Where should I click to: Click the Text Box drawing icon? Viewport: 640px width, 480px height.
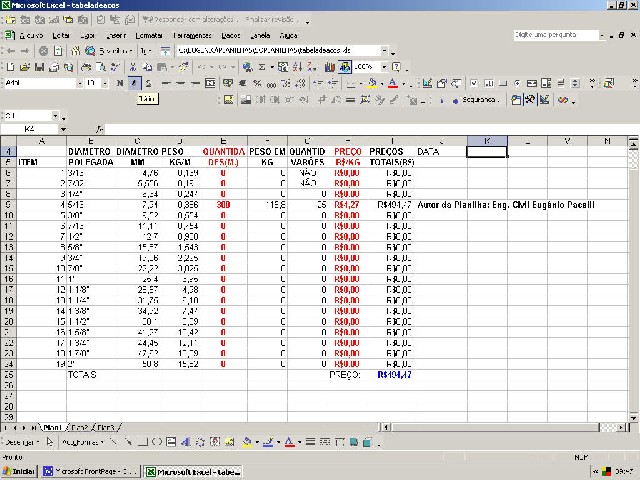[x=171, y=442]
